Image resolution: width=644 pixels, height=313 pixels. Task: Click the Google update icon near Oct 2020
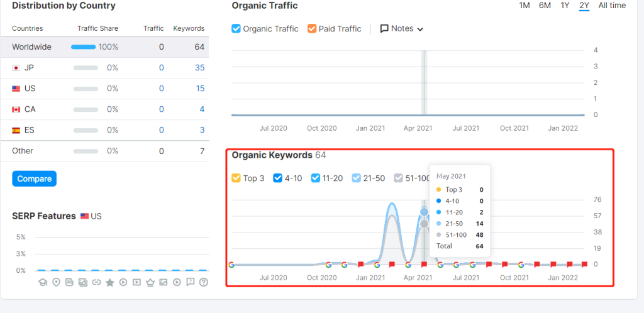(328, 265)
